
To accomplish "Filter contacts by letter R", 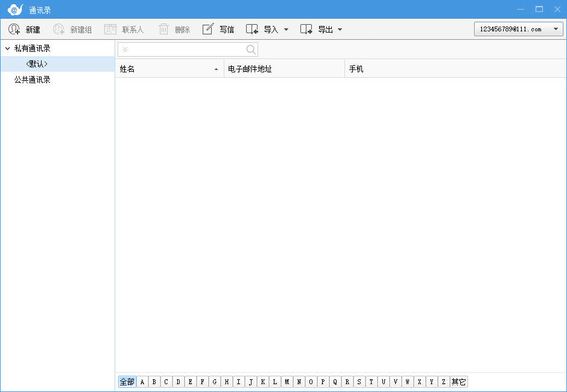I will pos(347,382).
